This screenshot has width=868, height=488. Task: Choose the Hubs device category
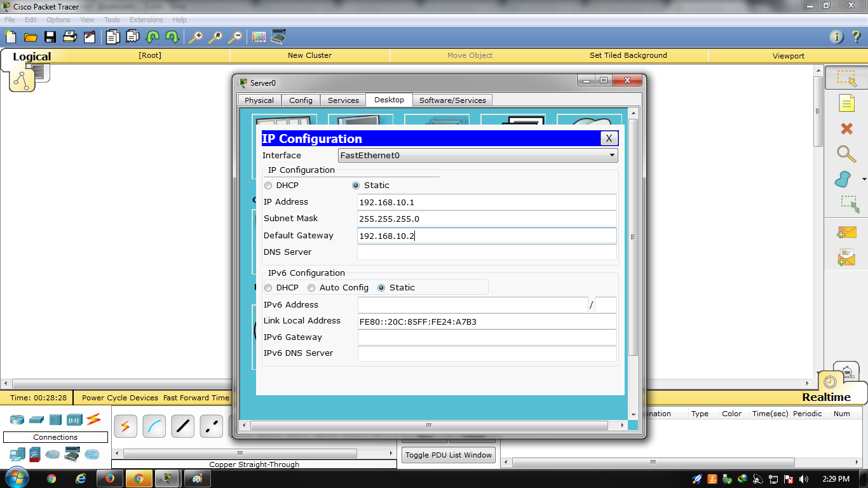tap(55, 419)
